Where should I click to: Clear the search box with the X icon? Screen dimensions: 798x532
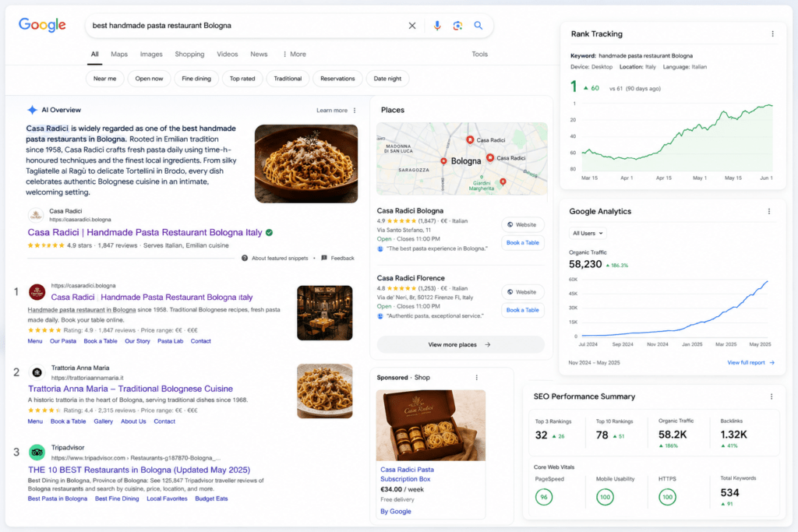[x=412, y=26]
